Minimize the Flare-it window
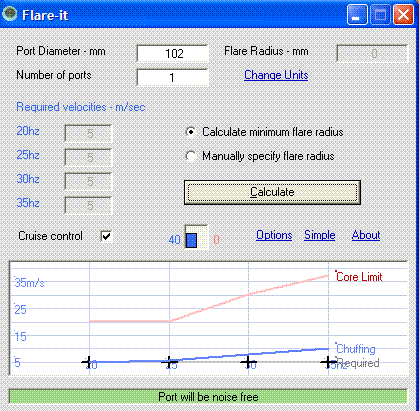 (x=357, y=15)
